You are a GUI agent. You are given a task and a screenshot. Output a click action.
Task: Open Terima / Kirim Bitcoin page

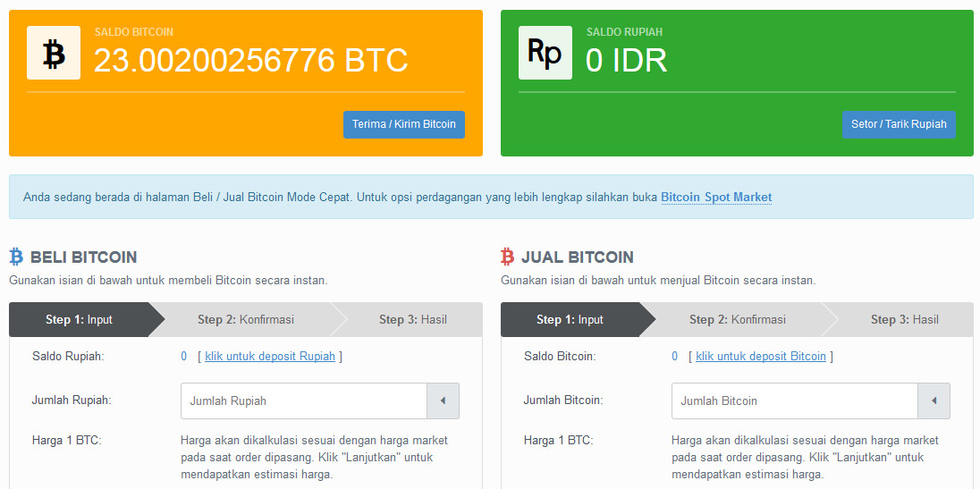click(x=404, y=124)
